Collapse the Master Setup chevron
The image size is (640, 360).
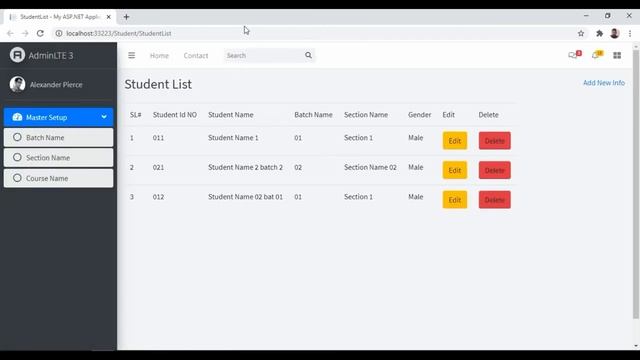tap(104, 117)
